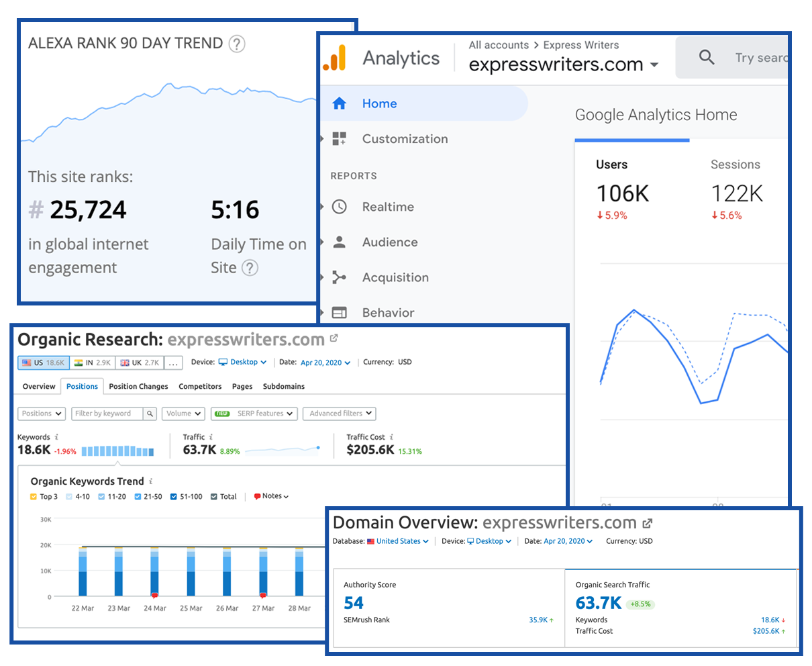Open Realtime reports via the clock icon
Viewport: 812px width, 666px height.
(340, 207)
